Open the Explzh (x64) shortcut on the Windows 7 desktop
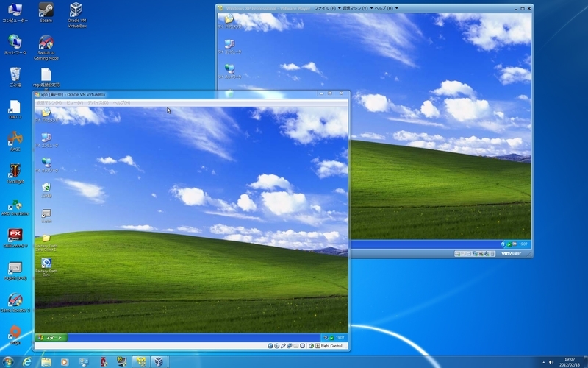 click(x=15, y=271)
